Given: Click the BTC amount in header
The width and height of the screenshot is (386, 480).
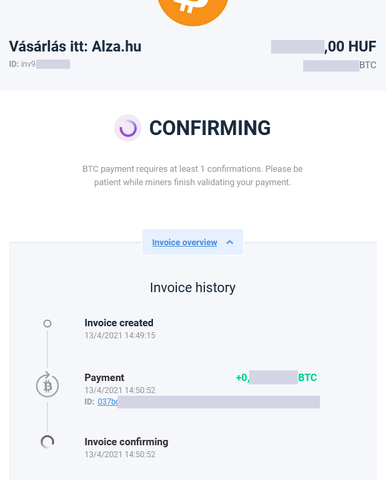Looking at the screenshot, I should 340,65.
